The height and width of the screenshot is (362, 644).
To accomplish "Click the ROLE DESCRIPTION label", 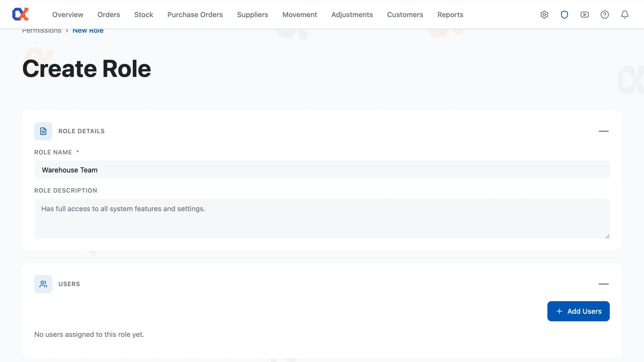I will (66, 190).
